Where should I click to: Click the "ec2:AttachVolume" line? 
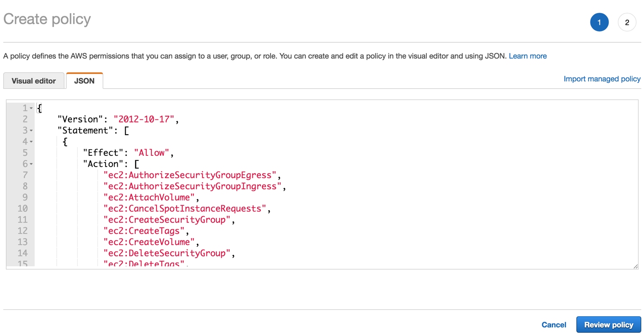[149, 197]
